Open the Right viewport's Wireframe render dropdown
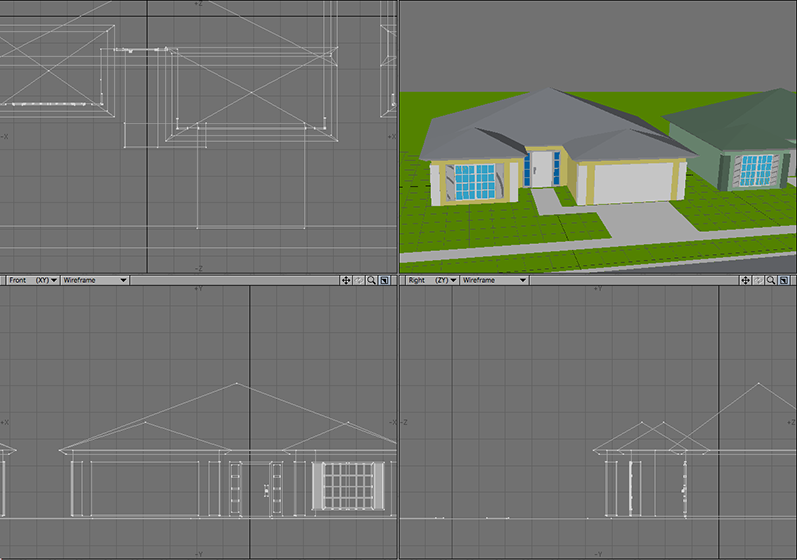This screenshot has width=797, height=560. 493,281
